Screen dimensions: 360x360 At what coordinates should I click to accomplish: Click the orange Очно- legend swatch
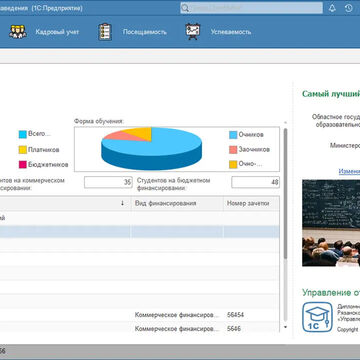[233, 164]
